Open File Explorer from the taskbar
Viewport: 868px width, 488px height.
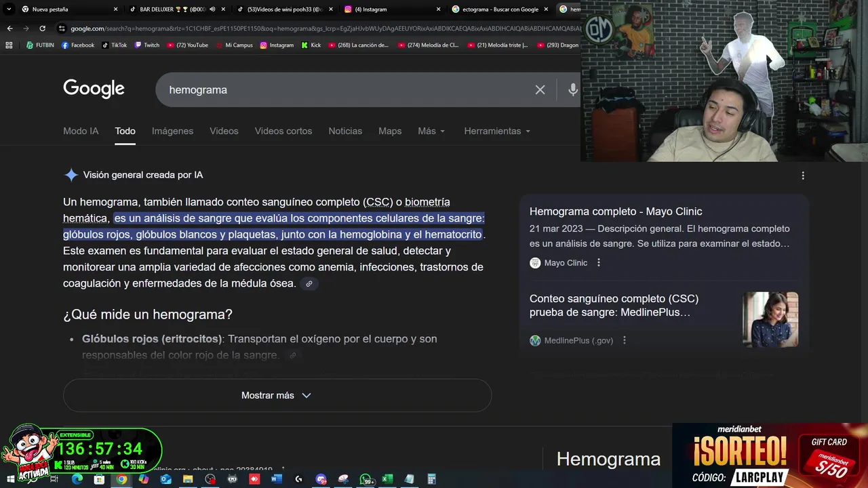tap(188, 479)
